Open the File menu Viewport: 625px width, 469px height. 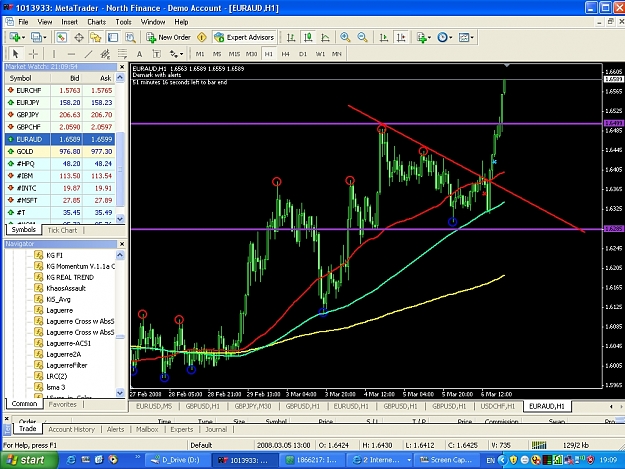23,22
